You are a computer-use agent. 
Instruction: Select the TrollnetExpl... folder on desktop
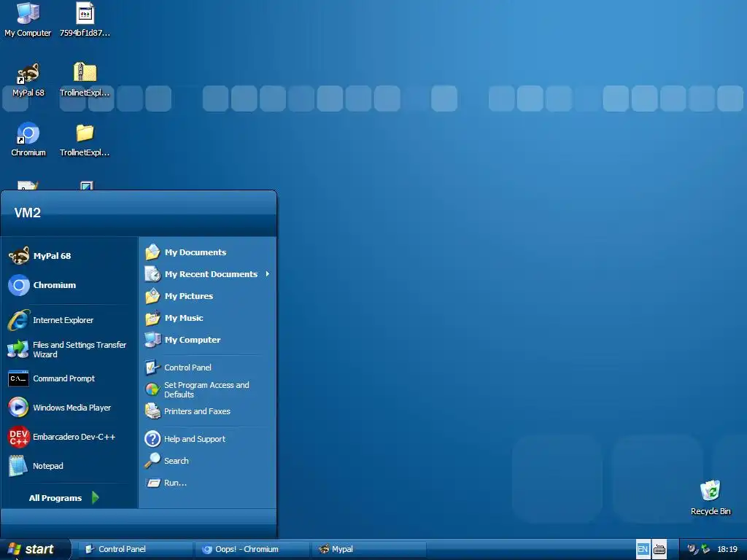click(85, 139)
